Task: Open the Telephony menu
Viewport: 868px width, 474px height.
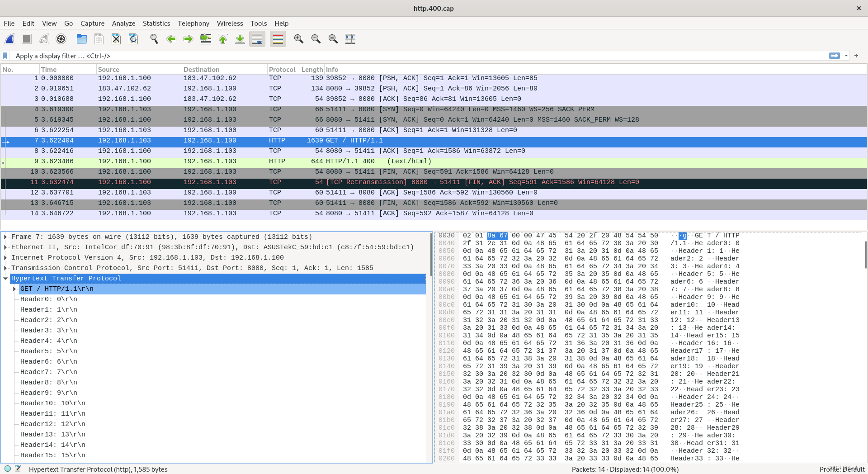Action: coord(193,24)
